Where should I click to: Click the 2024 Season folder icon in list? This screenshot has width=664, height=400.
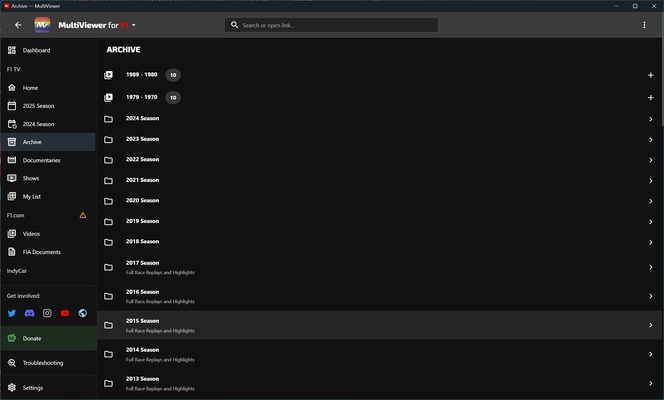click(x=108, y=119)
